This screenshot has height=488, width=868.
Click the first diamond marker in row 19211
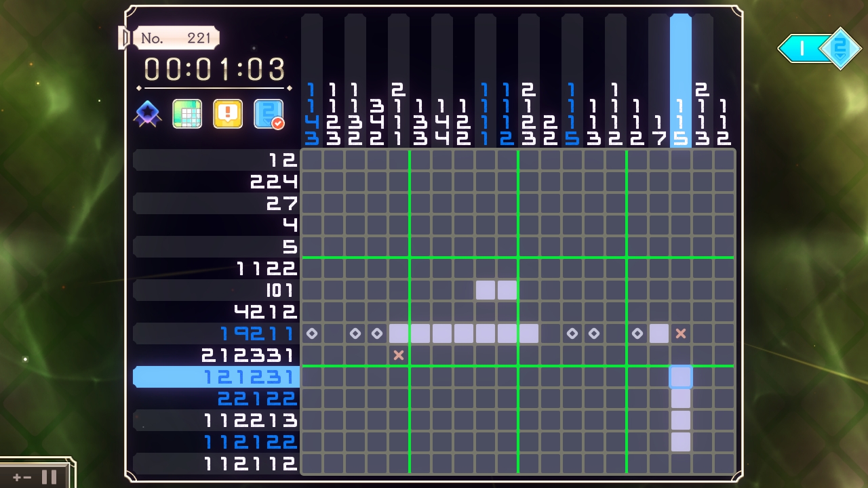pyautogui.click(x=312, y=333)
